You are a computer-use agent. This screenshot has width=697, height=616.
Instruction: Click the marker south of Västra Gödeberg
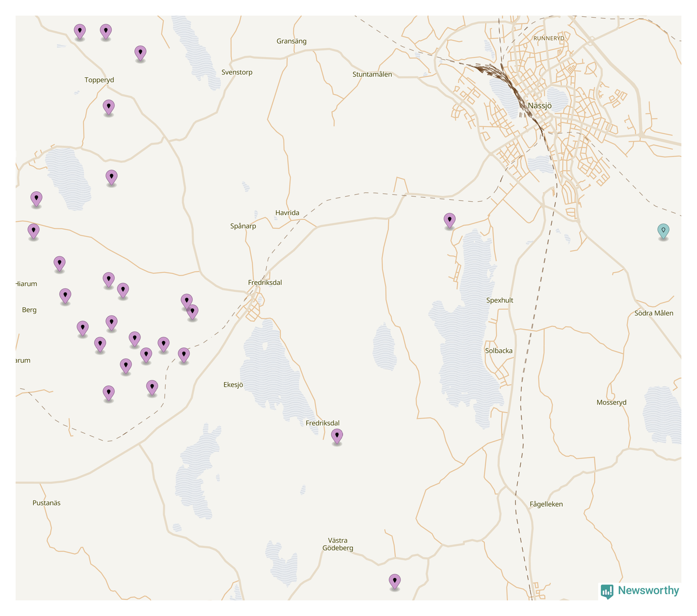click(395, 581)
